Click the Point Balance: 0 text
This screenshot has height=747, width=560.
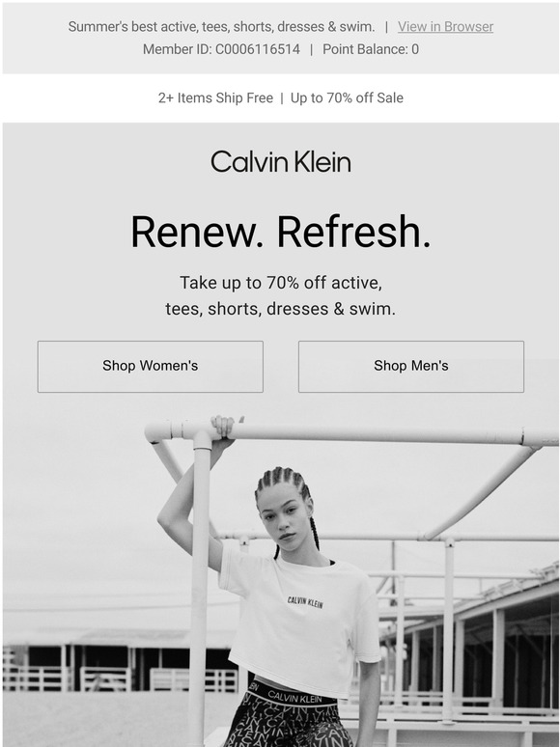point(371,49)
